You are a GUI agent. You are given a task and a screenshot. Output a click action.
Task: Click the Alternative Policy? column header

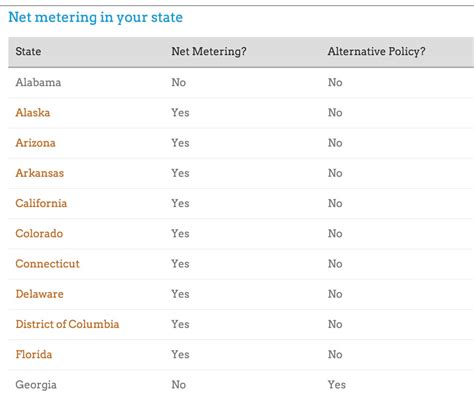click(x=376, y=51)
